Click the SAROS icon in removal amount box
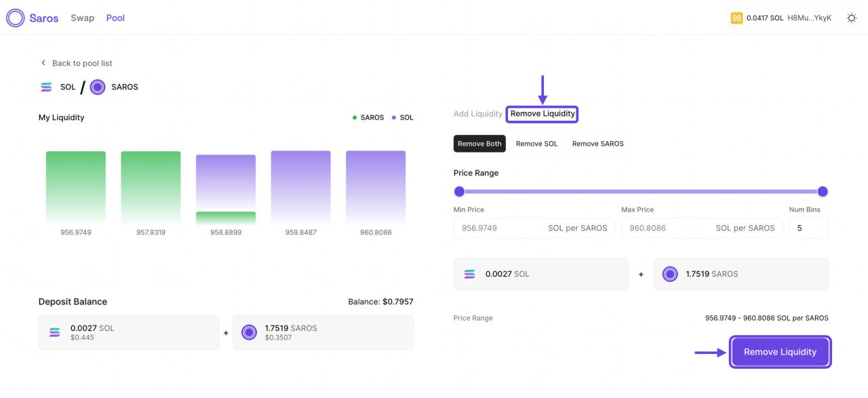Image resolution: width=868 pixels, height=398 pixels. pyautogui.click(x=670, y=274)
